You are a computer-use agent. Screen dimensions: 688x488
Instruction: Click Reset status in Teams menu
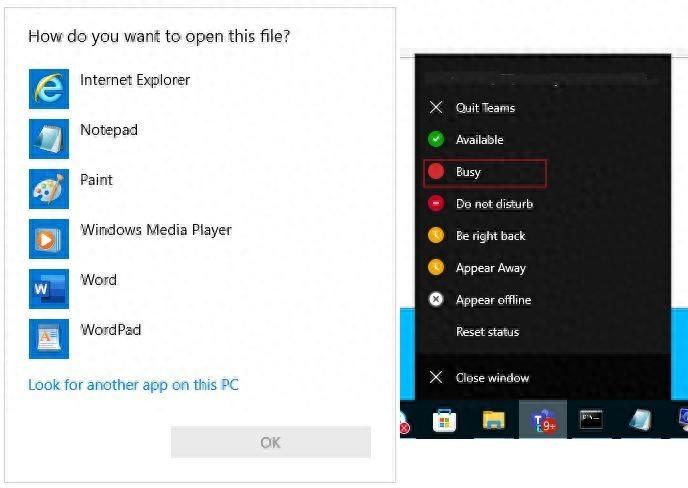tap(487, 332)
